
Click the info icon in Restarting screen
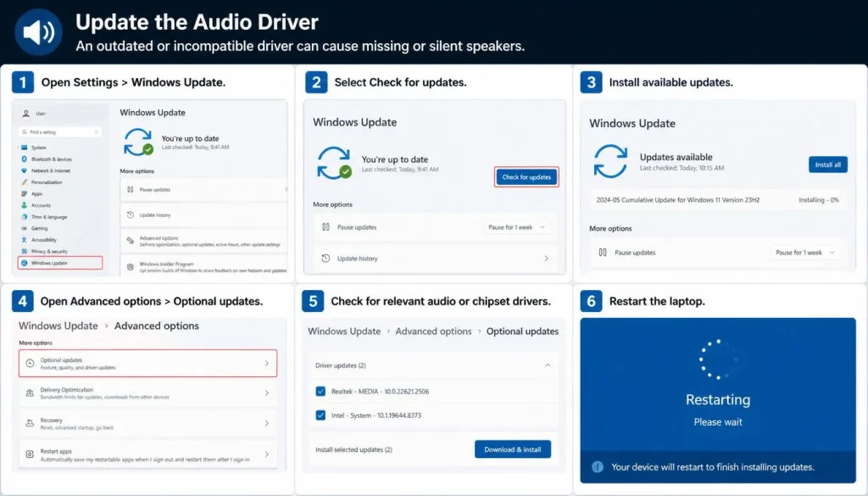598,466
